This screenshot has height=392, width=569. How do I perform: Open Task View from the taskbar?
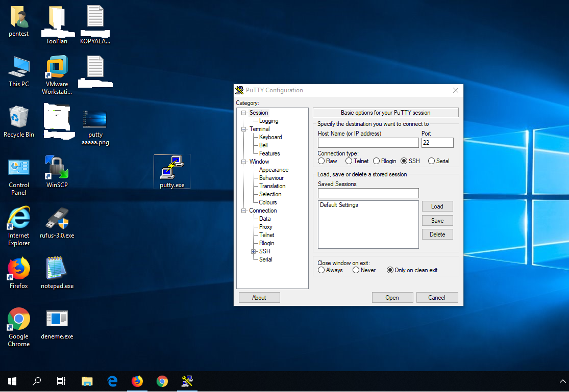pos(61,381)
